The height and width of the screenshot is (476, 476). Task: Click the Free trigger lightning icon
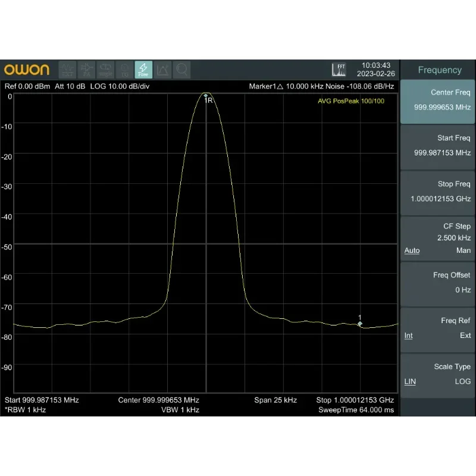point(143,70)
